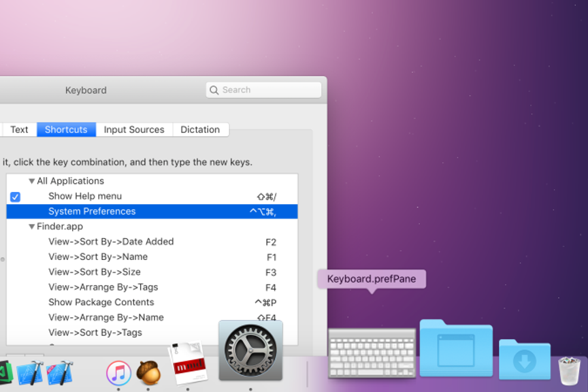Click the Search field in Keyboard preferences
The width and height of the screenshot is (588, 392).
(263, 90)
